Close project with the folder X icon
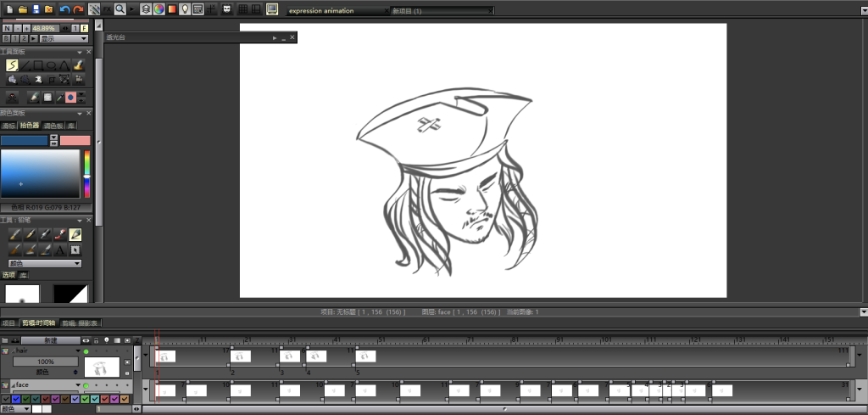The height and width of the screenshot is (415, 868). click(49, 8)
